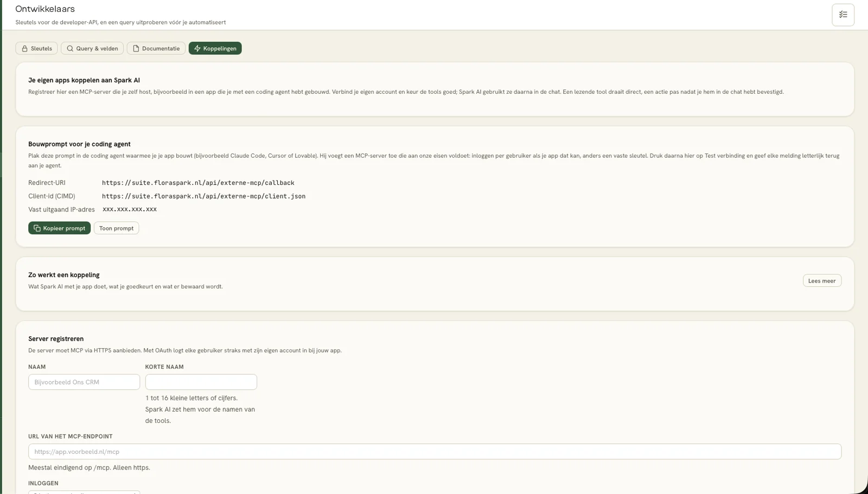Click the Zo werkt een koppeling heading

[x=64, y=275]
